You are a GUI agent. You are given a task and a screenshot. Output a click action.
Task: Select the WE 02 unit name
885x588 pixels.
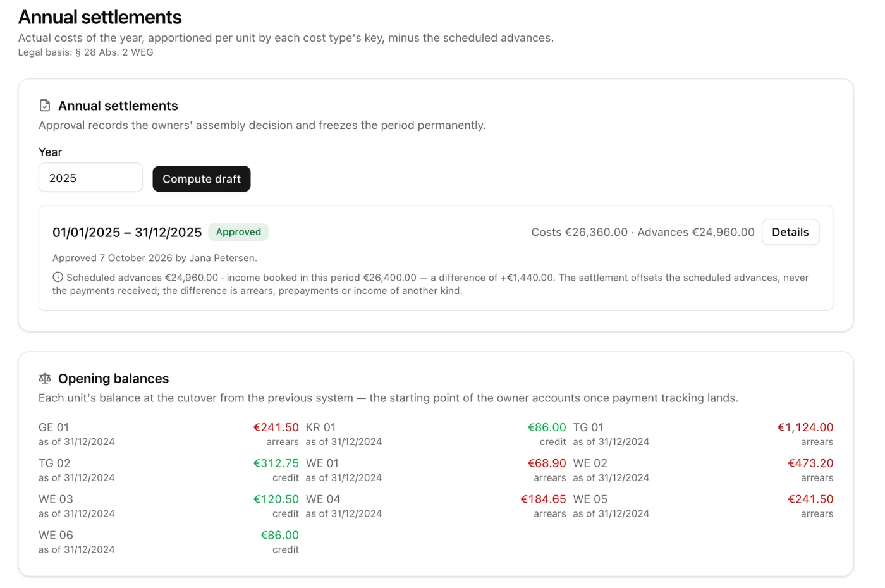[590, 463]
